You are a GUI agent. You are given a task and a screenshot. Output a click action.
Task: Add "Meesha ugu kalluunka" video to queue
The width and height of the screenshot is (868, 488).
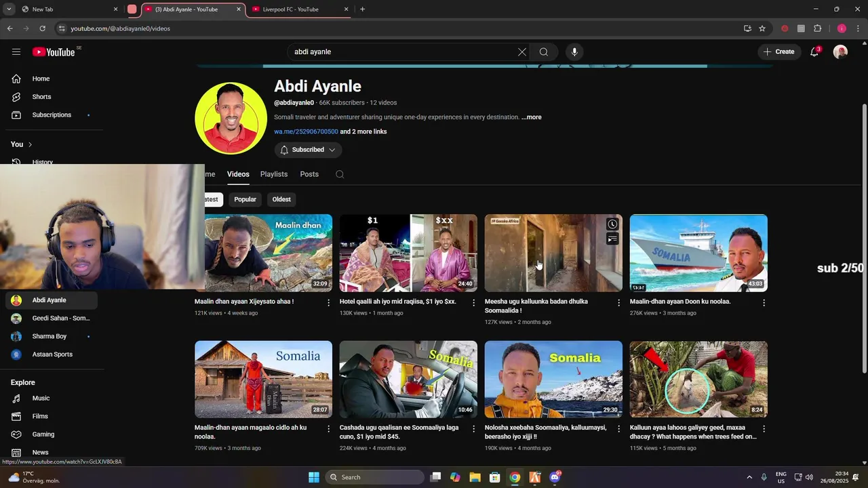(x=612, y=239)
